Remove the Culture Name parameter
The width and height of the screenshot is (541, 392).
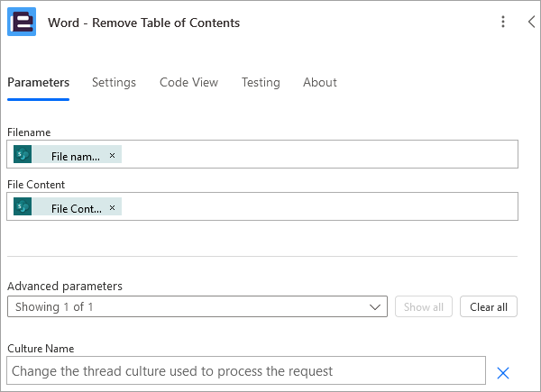[x=503, y=373]
